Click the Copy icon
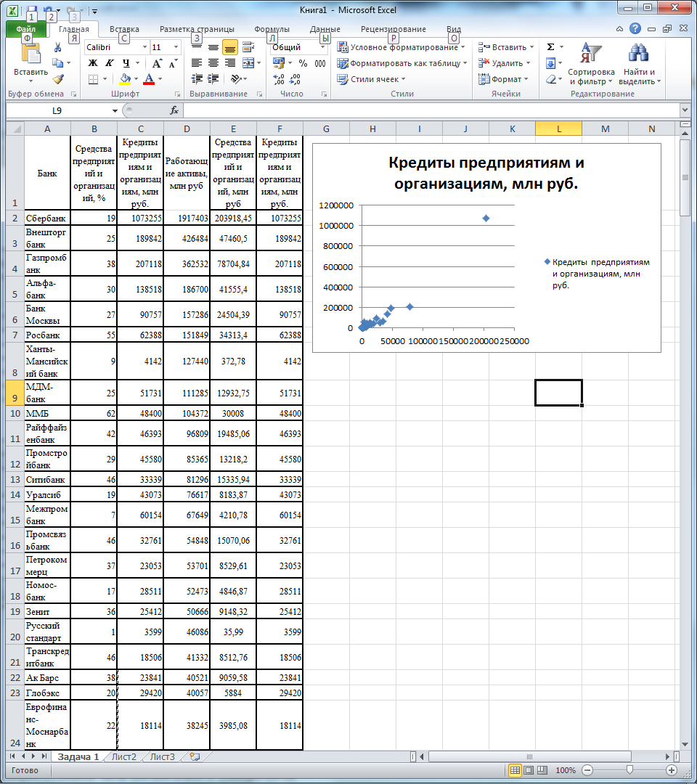Screen dimensions: 697x784 (57, 63)
